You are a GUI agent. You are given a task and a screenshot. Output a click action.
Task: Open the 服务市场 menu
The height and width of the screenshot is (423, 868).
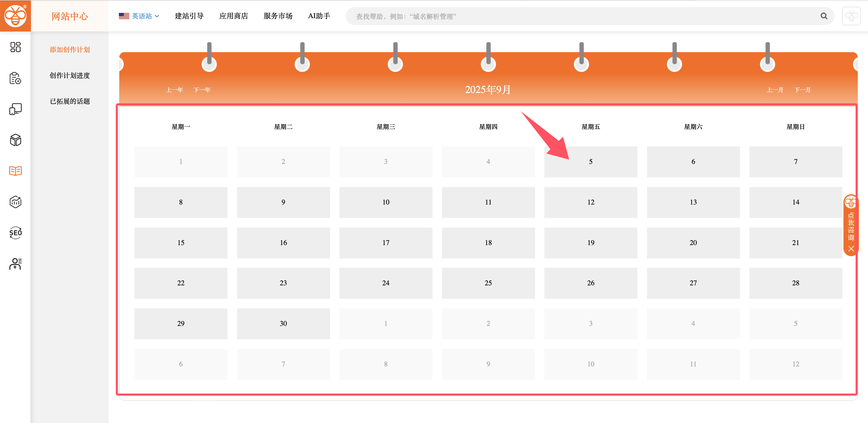[278, 16]
